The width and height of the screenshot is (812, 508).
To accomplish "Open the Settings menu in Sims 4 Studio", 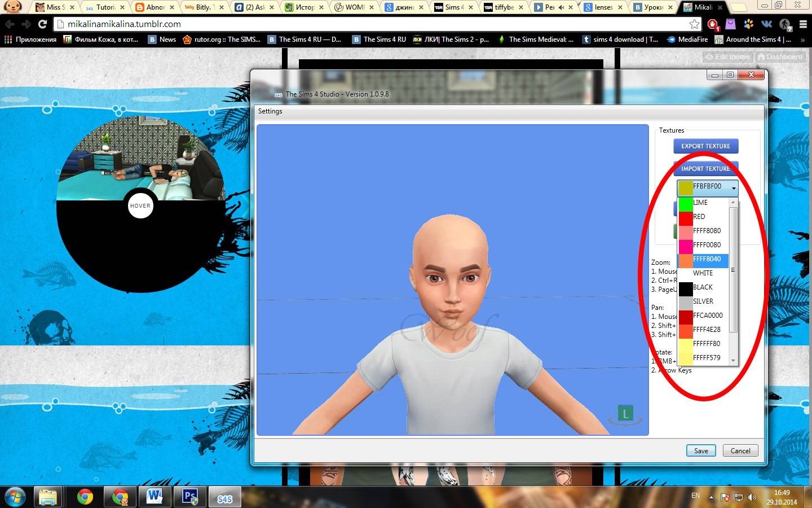I will [270, 111].
